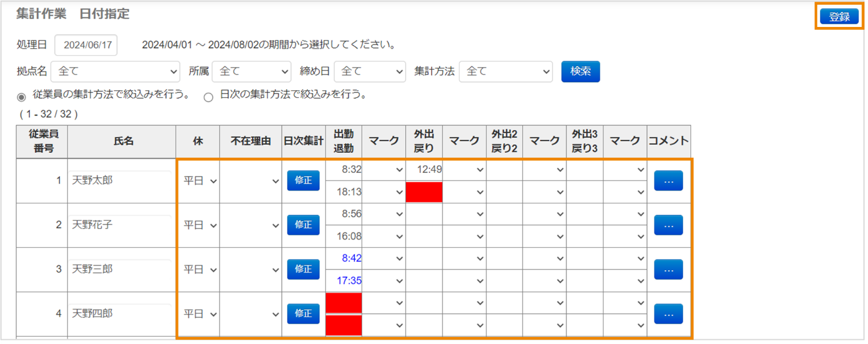868x344 pixels.
Task: Click the name field containing 天野三郎
Action: pos(121,269)
